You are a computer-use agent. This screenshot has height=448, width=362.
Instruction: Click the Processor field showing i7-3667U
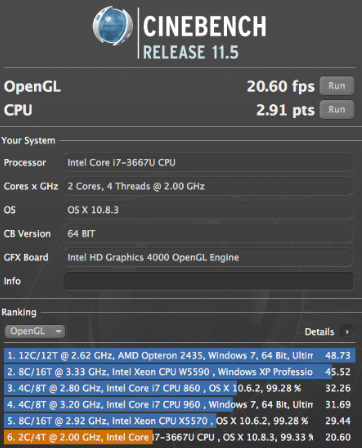(208, 163)
